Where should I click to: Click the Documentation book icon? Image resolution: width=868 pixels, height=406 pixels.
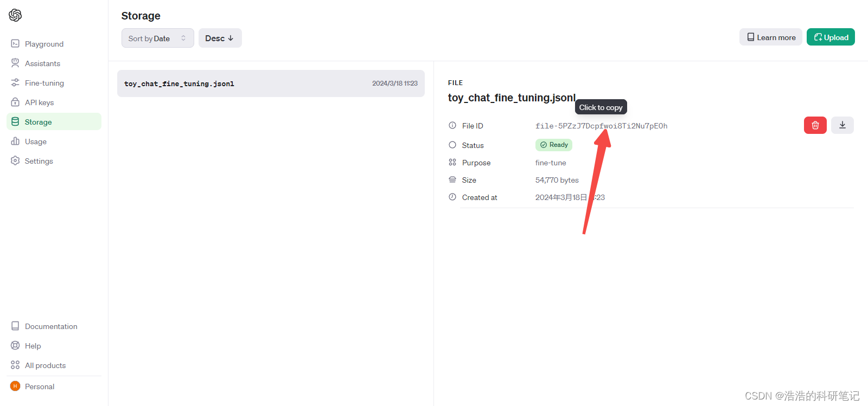[15, 326]
